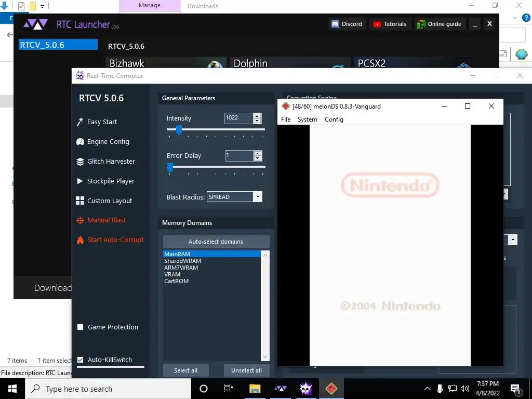Launch PCSX2 in RTC Launcher

click(414, 63)
